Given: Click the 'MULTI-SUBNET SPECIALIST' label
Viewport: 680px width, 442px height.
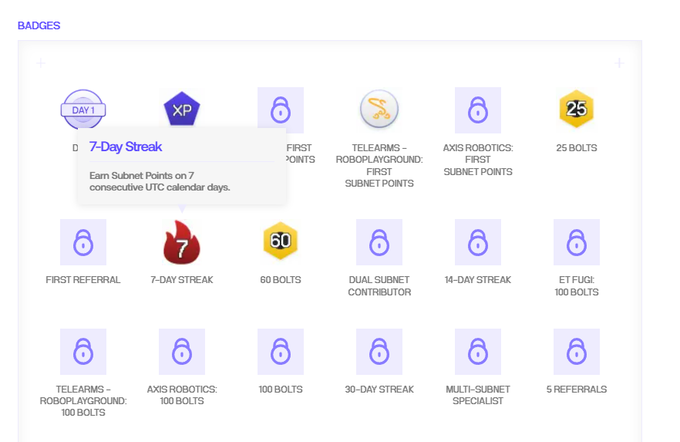Looking at the screenshot, I should pos(477,395).
